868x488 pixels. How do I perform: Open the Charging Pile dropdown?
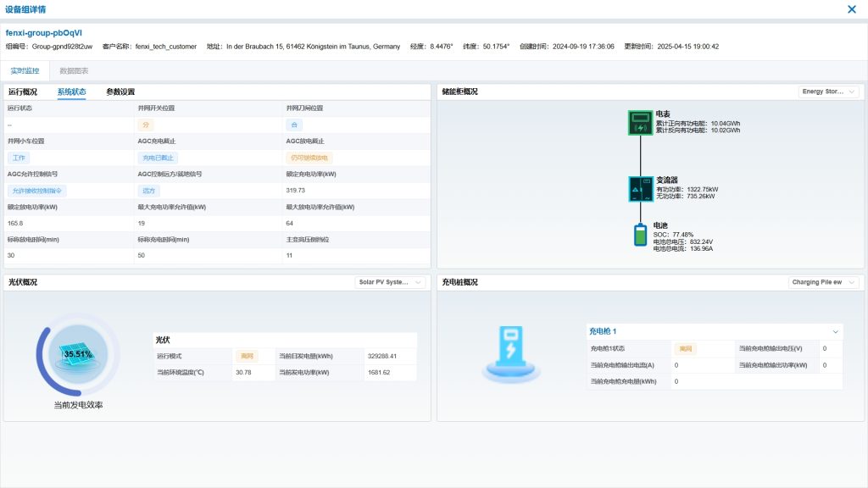pos(823,282)
